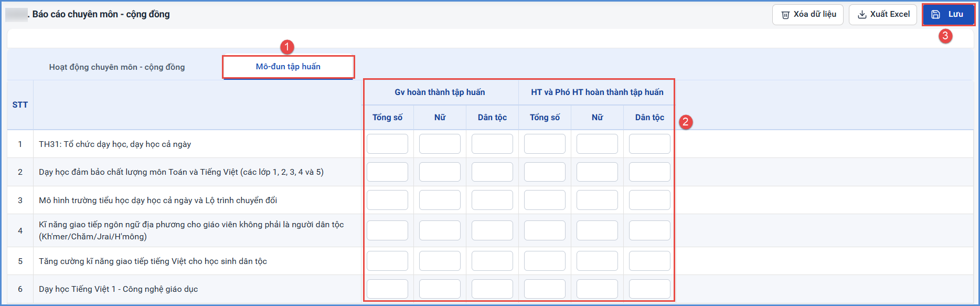Click Gv Dân tộc field in Kĩ năng giao tiếp ngôn ngữ row

pyautogui.click(x=492, y=230)
